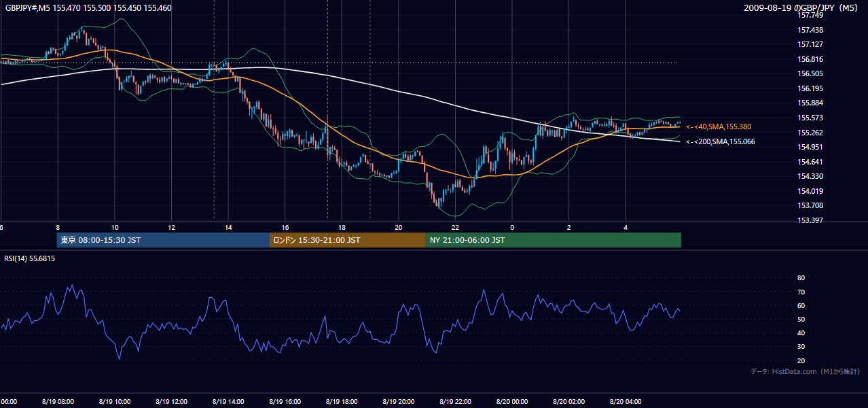Click the RSI axis level 80
The image size is (868, 408).
tap(801, 278)
